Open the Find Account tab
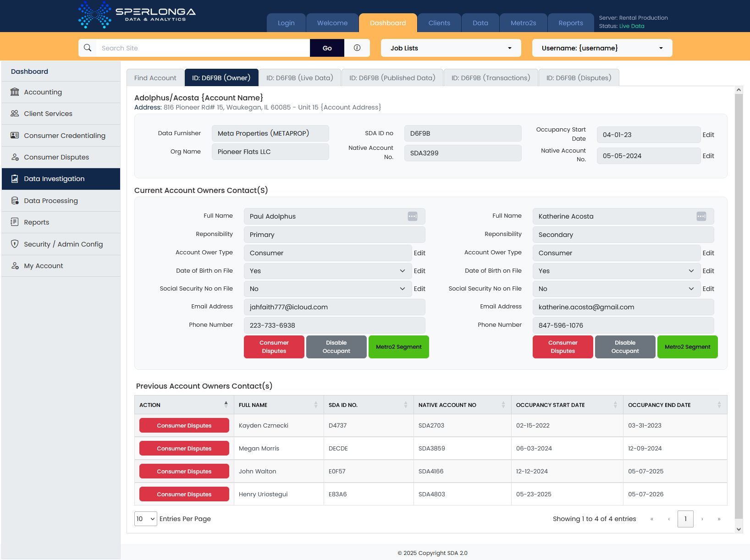The height and width of the screenshot is (560, 750). pyautogui.click(x=155, y=77)
